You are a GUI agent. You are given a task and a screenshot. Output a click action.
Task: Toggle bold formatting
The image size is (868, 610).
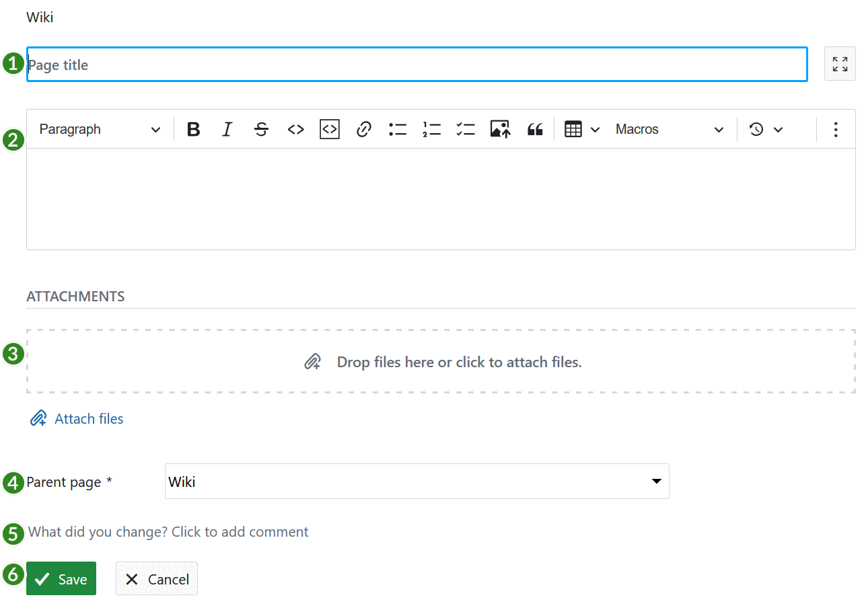[x=193, y=129]
